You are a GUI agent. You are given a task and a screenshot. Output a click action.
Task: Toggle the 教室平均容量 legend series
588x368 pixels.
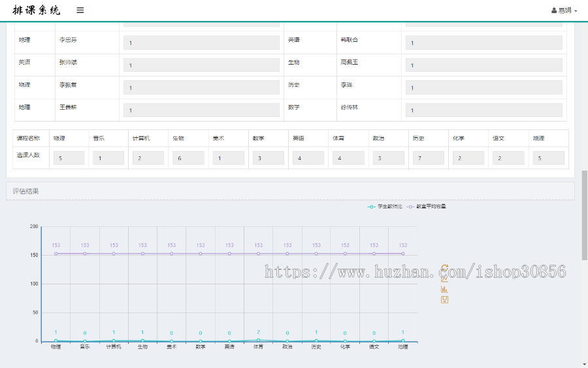(425, 207)
